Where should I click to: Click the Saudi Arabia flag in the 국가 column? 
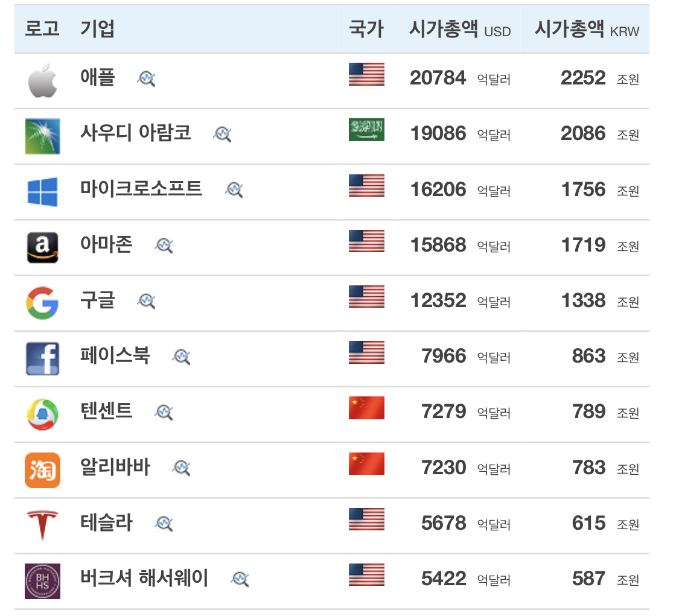(x=366, y=129)
